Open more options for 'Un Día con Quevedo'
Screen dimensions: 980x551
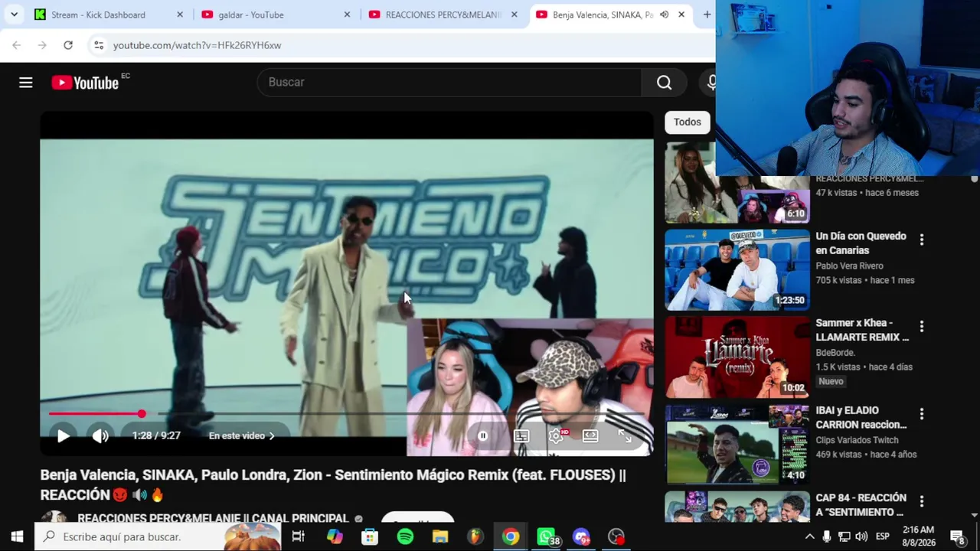tap(922, 240)
